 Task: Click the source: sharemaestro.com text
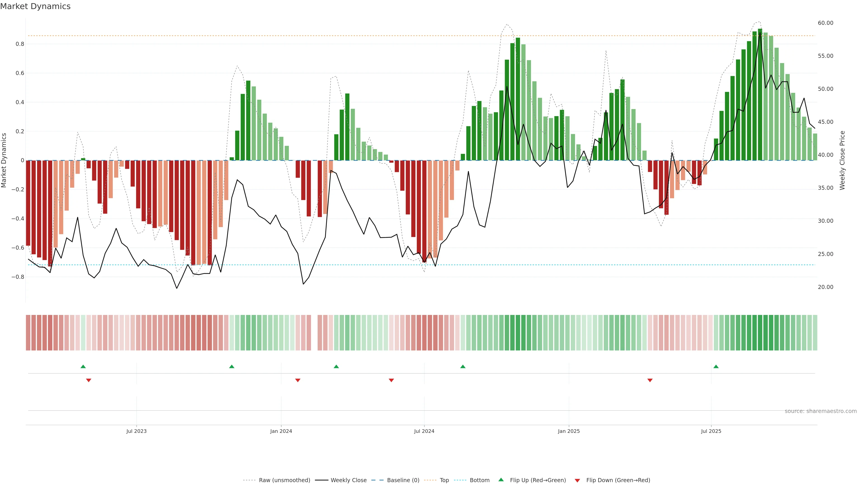[821, 411]
